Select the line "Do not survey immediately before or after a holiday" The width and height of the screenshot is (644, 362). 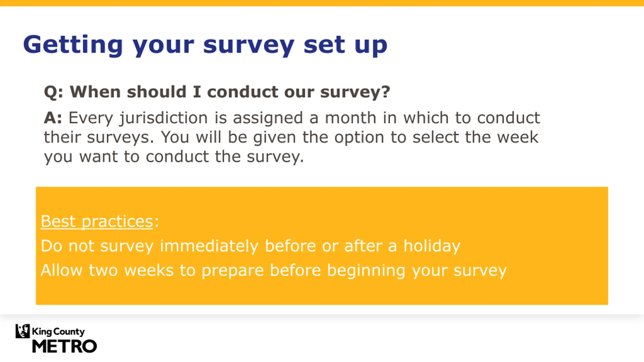(251, 246)
